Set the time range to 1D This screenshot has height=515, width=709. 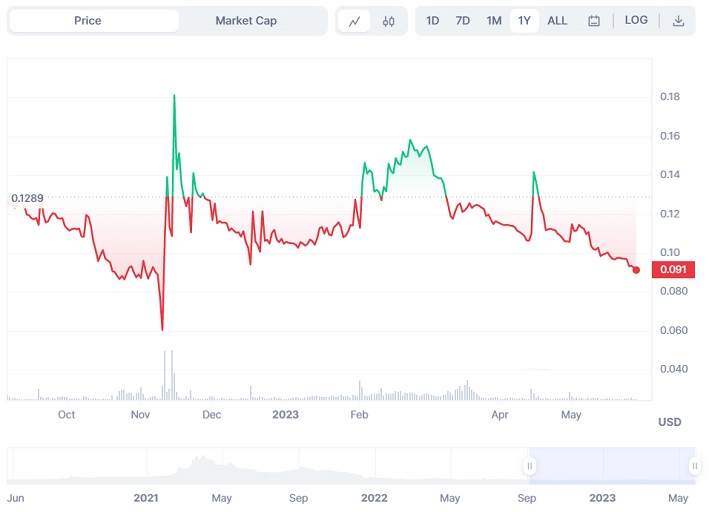(x=432, y=21)
